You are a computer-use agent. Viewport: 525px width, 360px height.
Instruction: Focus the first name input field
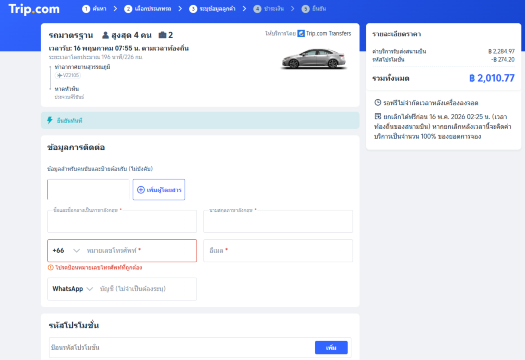[122, 221]
